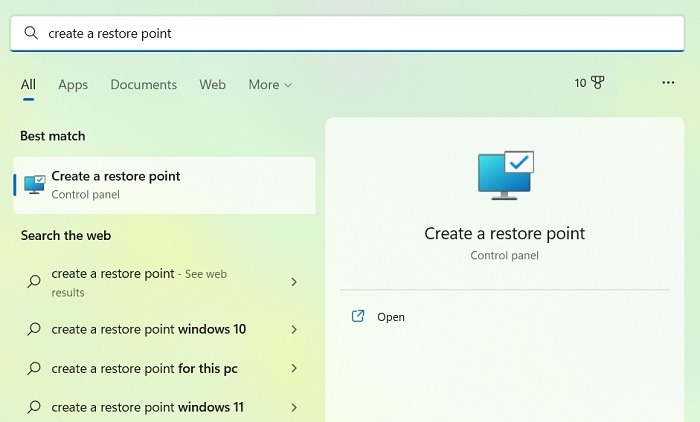This screenshot has height=422, width=700.
Task: Switch to the Apps tab
Action: [x=73, y=85]
